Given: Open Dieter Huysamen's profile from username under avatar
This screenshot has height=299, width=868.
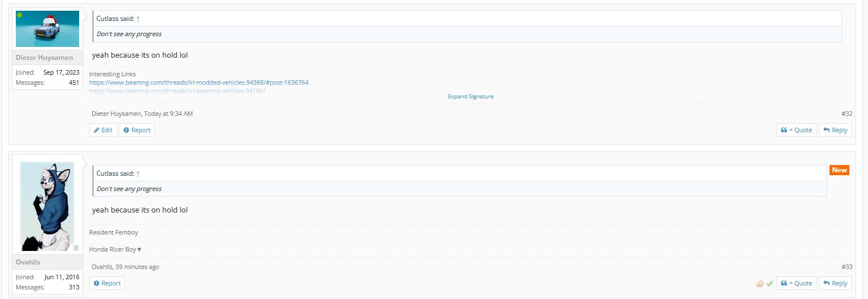Looking at the screenshot, I should [x=44, y=58].
